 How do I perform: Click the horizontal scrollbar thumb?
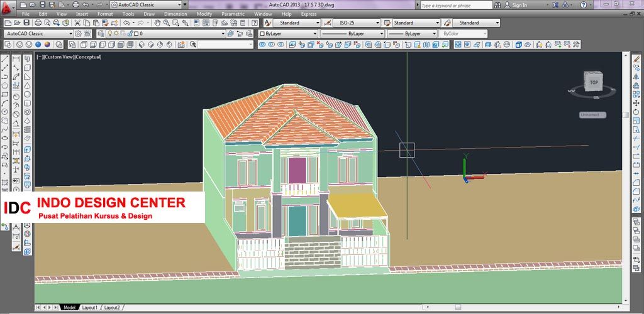click(x=458, y=308)
